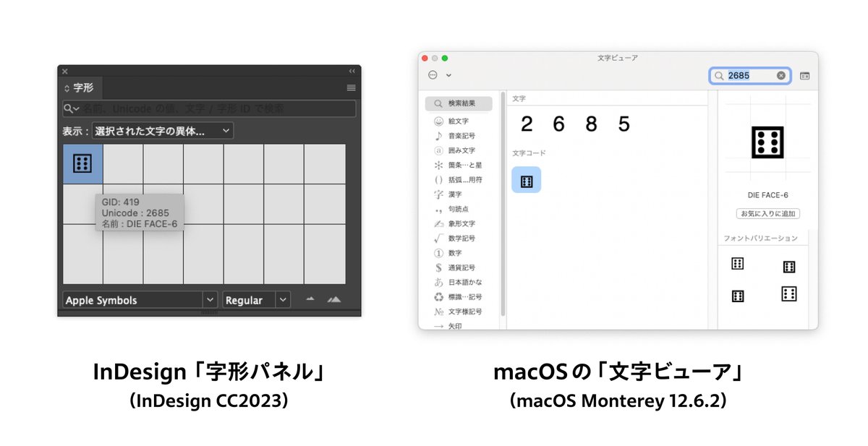Choose bottom-left font variation die glyph
The image size is (868, 446).
click(x=738, y=296)
